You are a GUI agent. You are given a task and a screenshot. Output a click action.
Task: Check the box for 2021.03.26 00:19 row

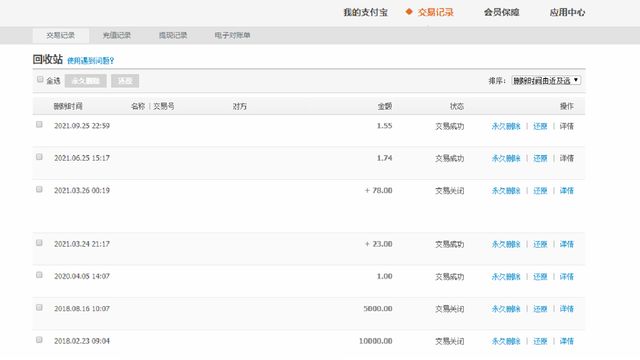(x=39, y=189)
